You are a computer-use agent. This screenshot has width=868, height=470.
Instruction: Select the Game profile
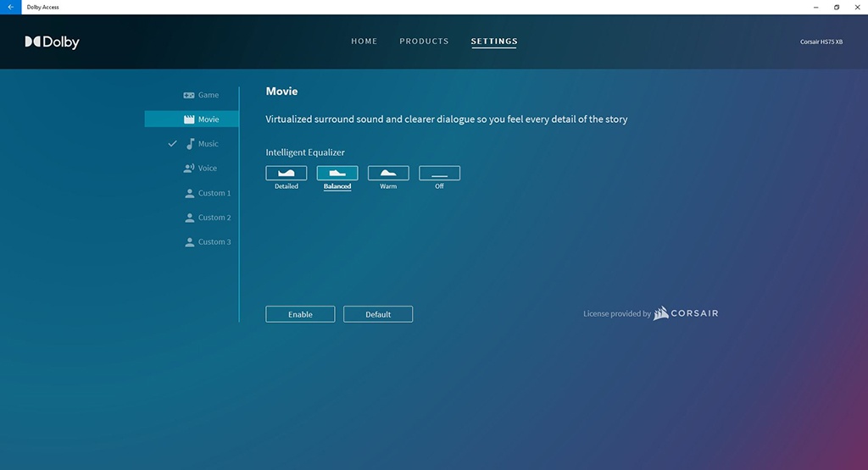tap(192, 95)
